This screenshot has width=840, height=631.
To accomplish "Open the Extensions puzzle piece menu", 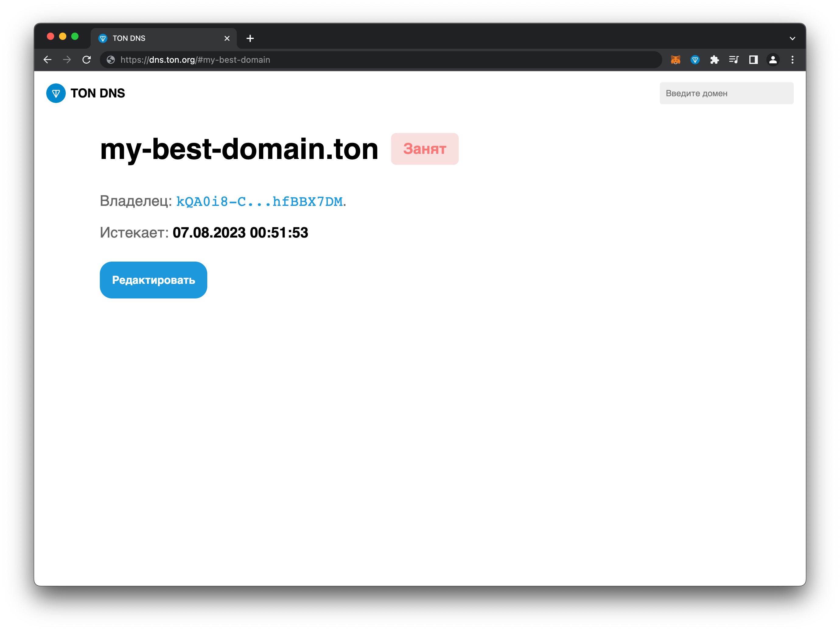I will coord(714,60).
